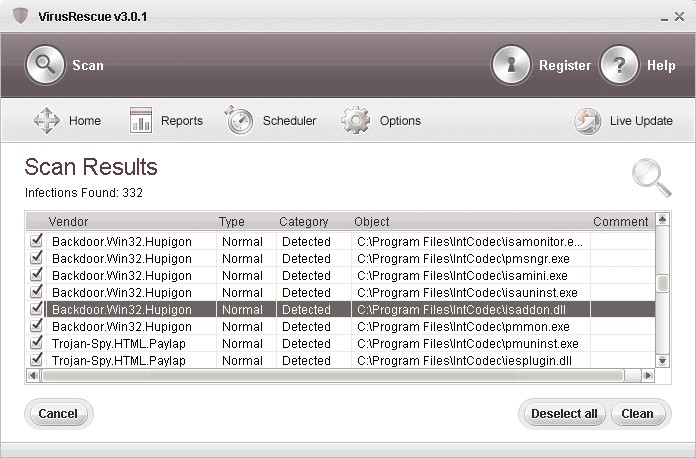Go to Home using the arrows icon
696x458 pixels.
[x=47, y=121]
